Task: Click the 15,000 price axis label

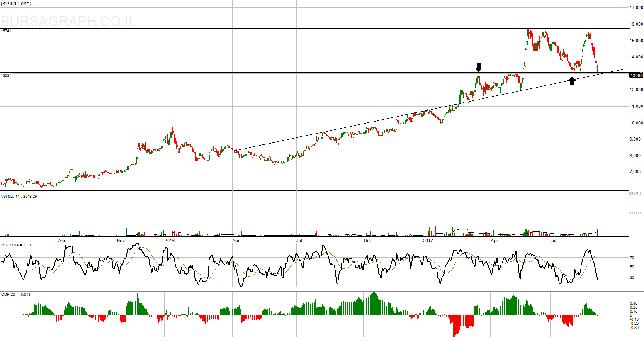Action: (636, 41)
